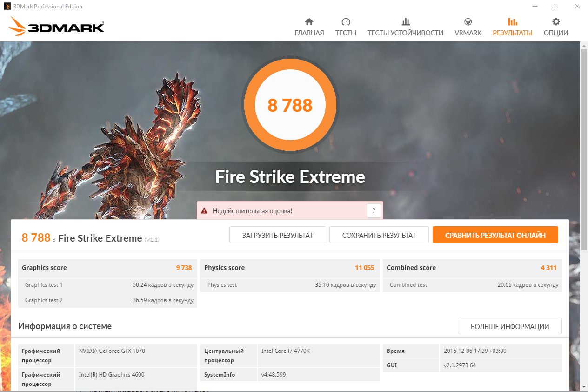
Task: Click the 3DMark logo in the header
Action: tap(56, 27)
